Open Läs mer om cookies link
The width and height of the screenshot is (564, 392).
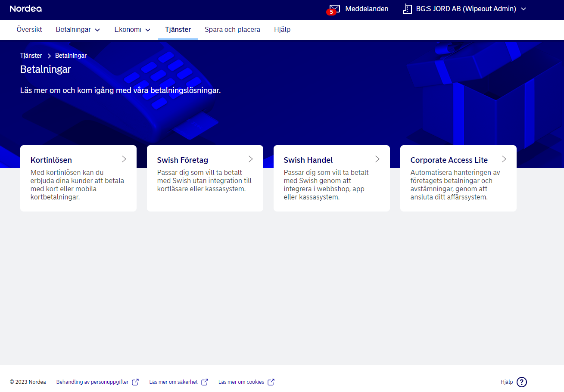click(241, 382)
